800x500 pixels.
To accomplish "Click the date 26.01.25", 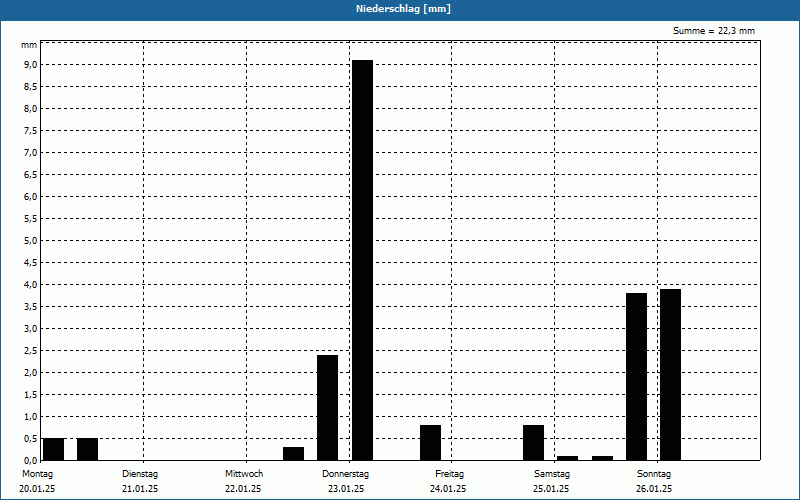I will 654,489.
